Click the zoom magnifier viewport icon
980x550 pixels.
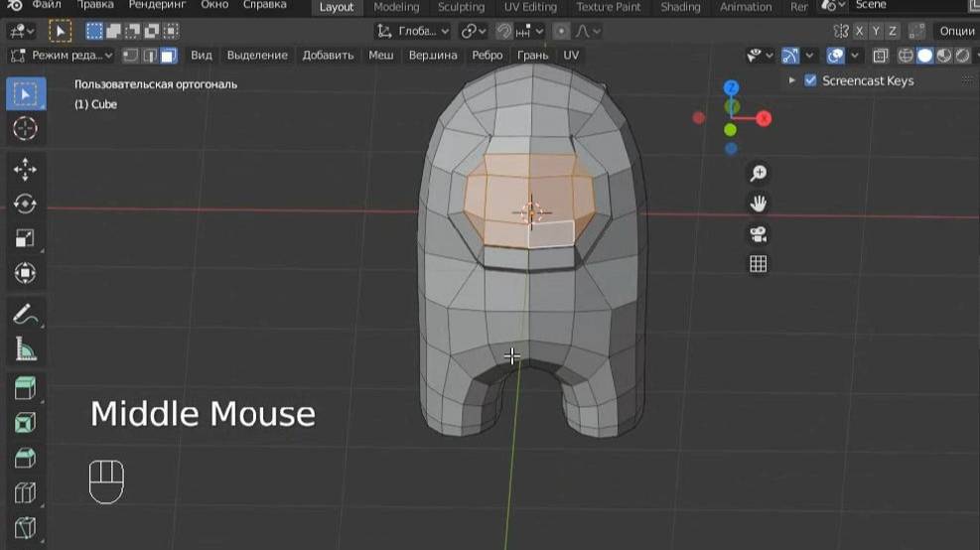pos(759,173)
